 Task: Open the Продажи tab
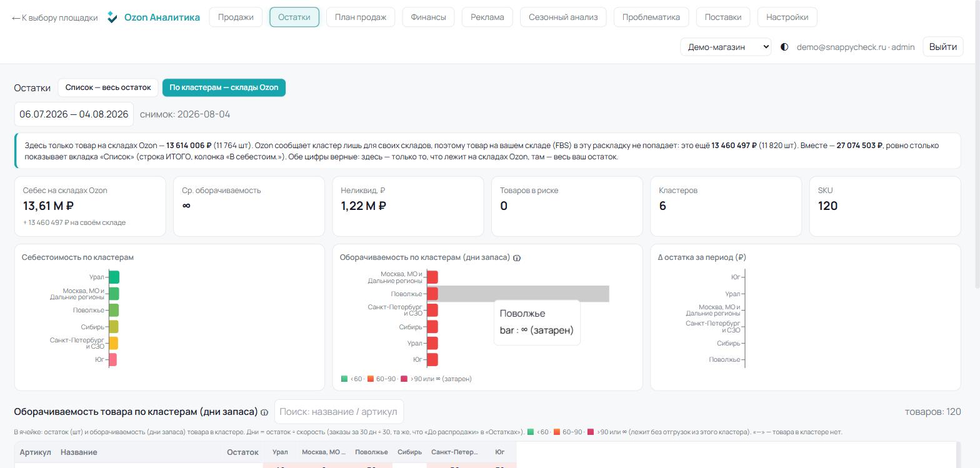pyautogui.click(x=236, y=17)
